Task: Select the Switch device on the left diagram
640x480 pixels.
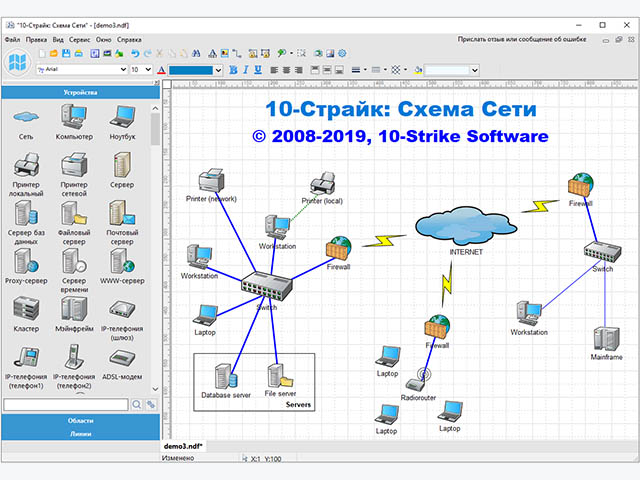Action: [267, 286]
